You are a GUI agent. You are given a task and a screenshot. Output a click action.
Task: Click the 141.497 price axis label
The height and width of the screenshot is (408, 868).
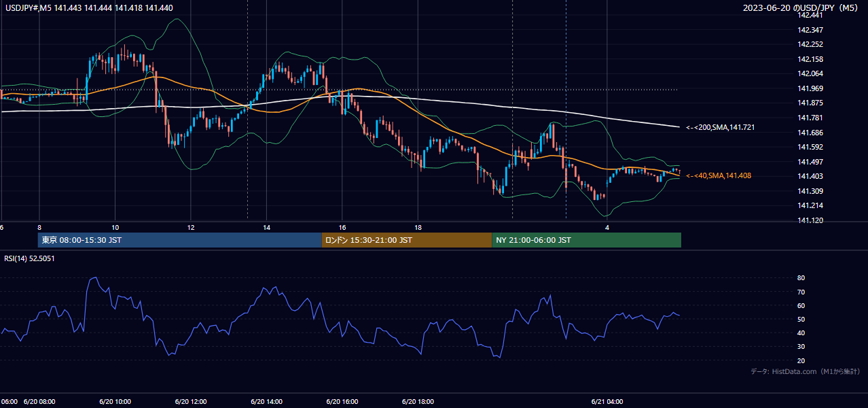pos(810,162)
